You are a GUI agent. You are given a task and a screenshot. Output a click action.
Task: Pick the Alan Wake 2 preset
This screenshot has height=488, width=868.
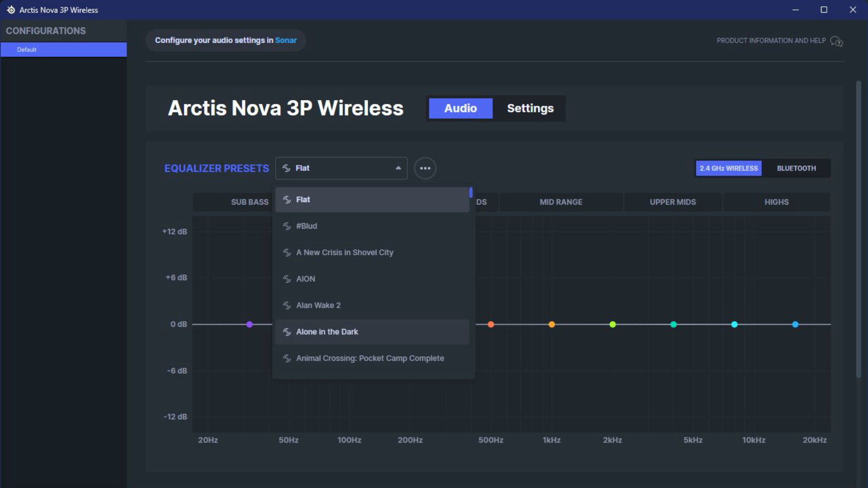pyautogui.click(x=372, y=305)
